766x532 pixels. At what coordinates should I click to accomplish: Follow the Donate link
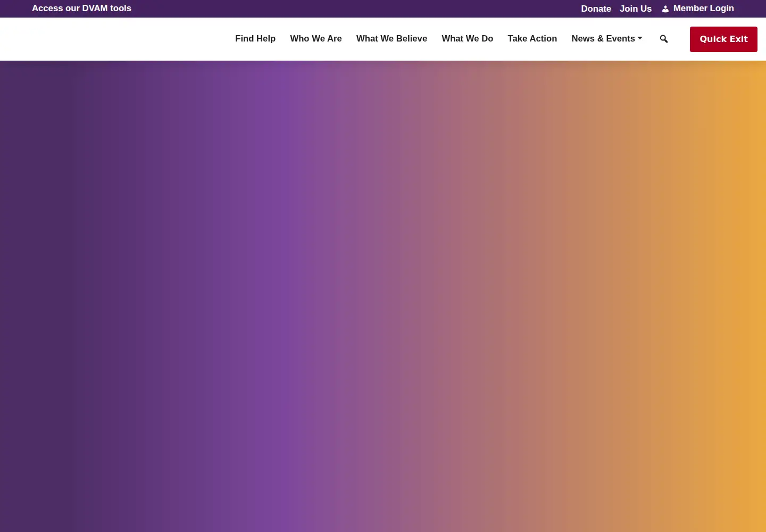[x=596, y=9]
